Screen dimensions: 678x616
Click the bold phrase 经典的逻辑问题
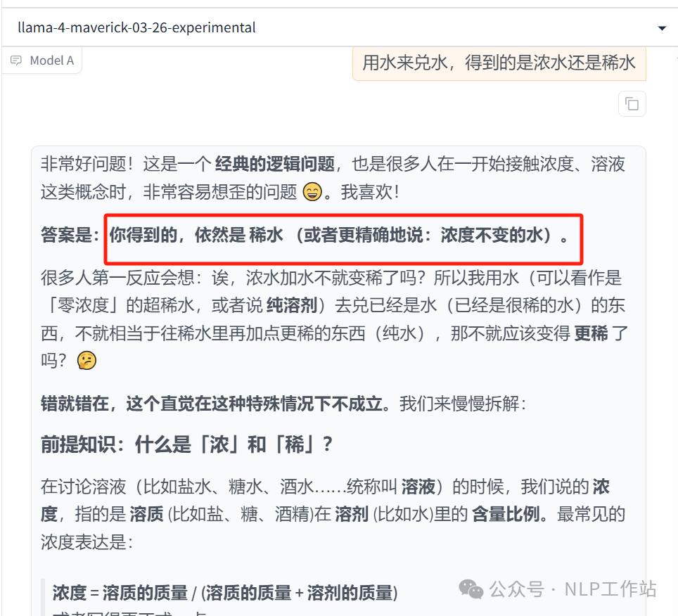point(275,165)
